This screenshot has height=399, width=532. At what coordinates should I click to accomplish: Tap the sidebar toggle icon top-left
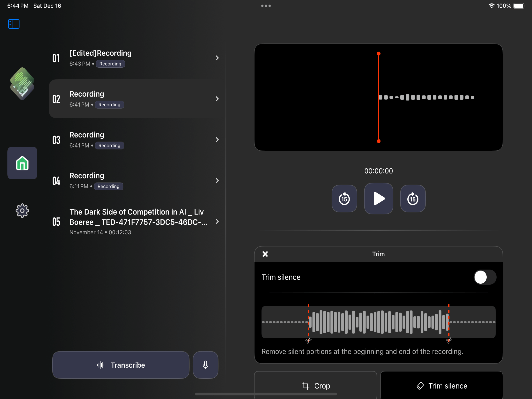click(14, 24)
